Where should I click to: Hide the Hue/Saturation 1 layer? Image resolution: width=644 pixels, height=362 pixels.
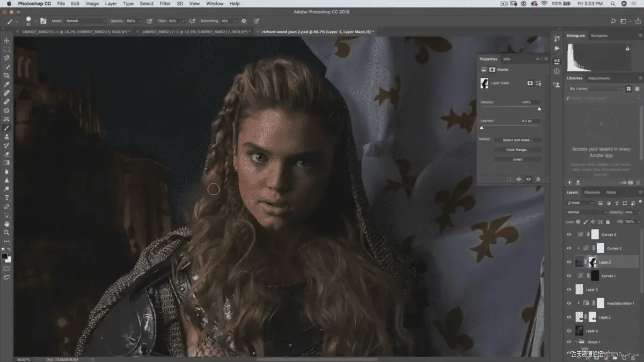(570, 304)
